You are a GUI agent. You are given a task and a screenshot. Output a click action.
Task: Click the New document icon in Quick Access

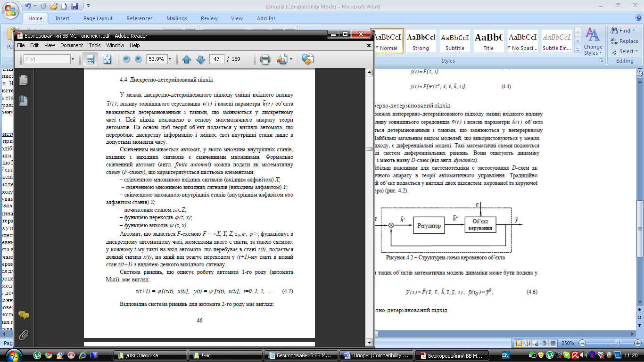point(64,7)
